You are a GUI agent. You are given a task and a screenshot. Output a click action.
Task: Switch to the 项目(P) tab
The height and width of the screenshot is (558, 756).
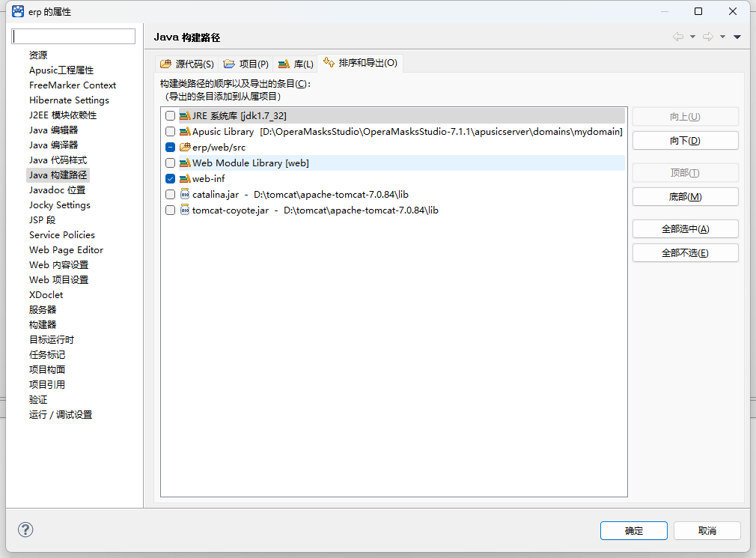(246, 64)
